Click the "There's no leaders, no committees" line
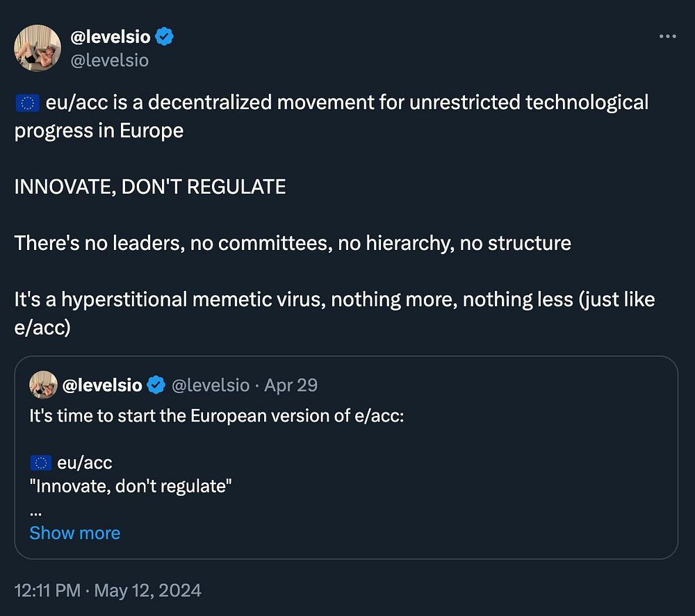The height and width of the screenshot is (616, 695). click(293, 243)
